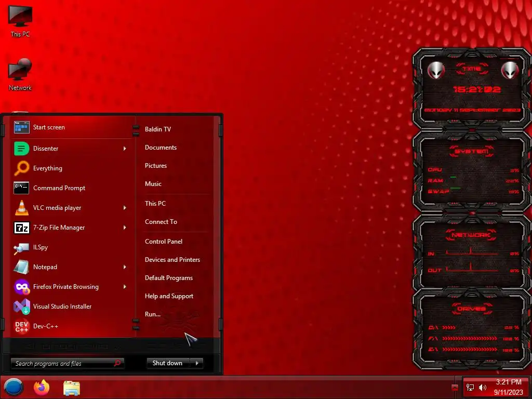Screen dimensions: 532x399
Task: Open Devices and Printers
Action: tap(172, 260)
